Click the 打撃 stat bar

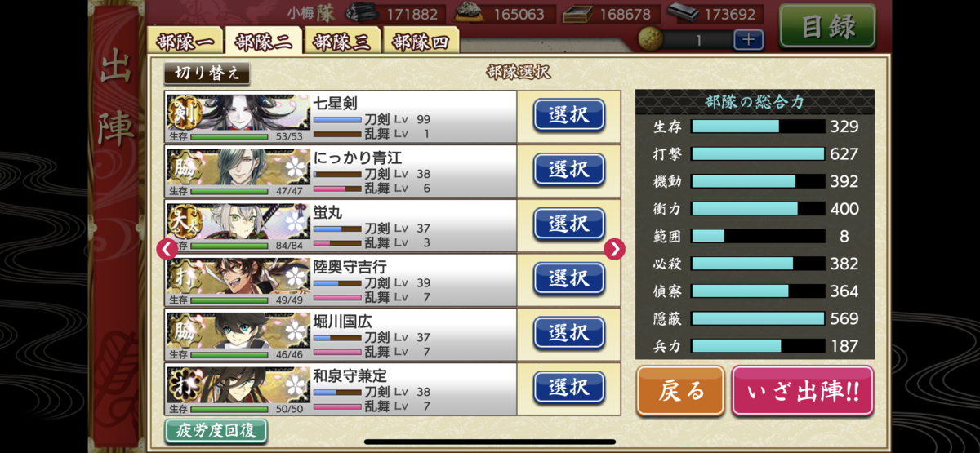tap(758, 153)
